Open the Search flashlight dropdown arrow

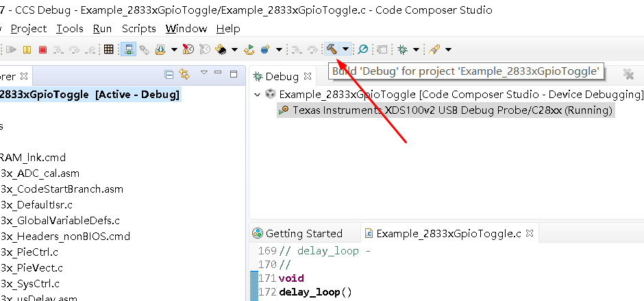pyautogui.click(x=448, y=50)
